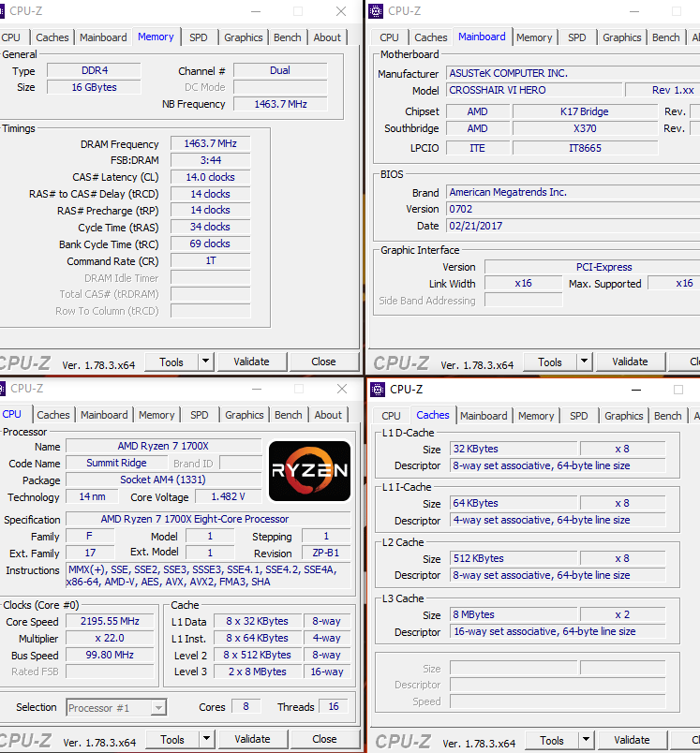
Task: Go to Bench tab in the CPU window
Action: point(289,415)
